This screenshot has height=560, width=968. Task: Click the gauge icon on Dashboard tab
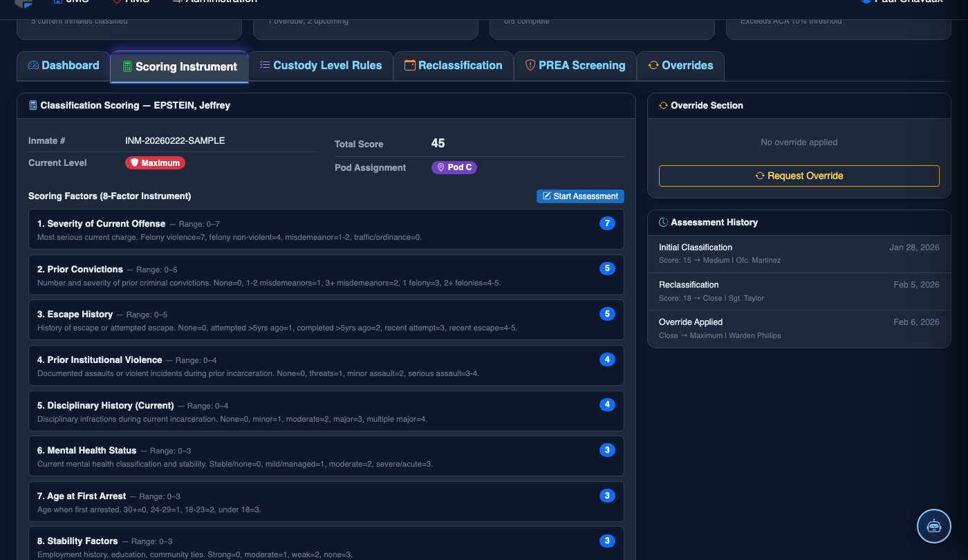(x=33, y=66)
